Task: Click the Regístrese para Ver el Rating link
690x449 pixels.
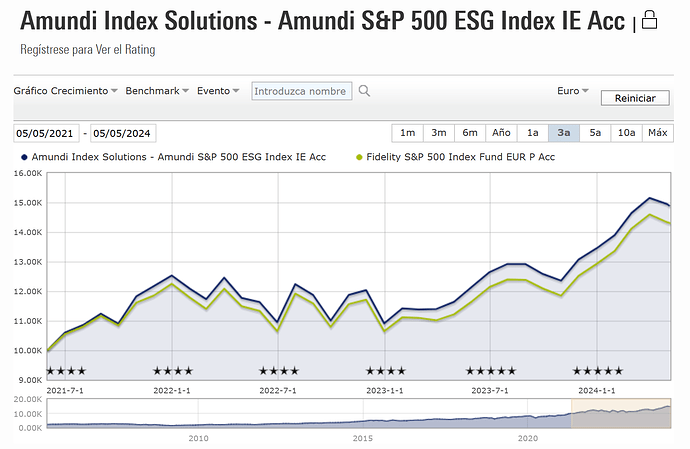Action: (88, 49)
